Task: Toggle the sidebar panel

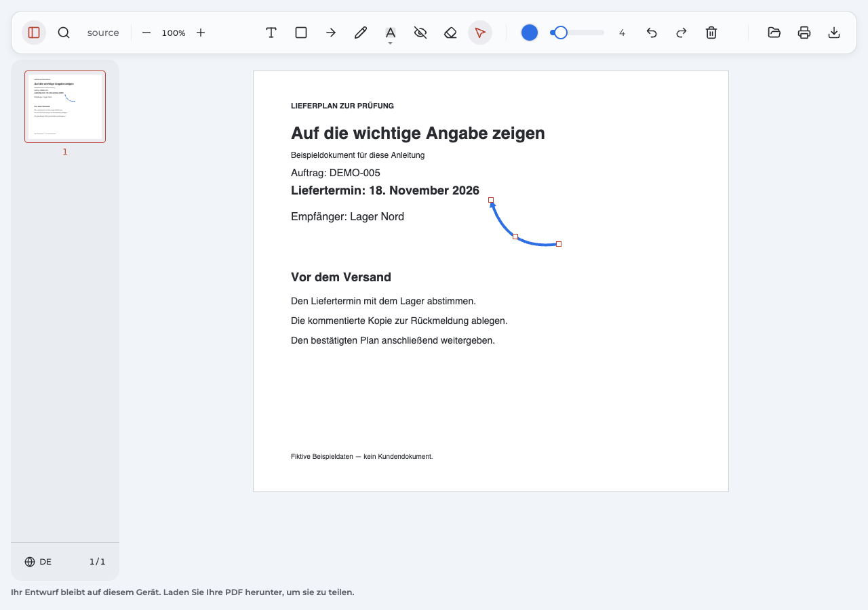Action: point(34,33)
